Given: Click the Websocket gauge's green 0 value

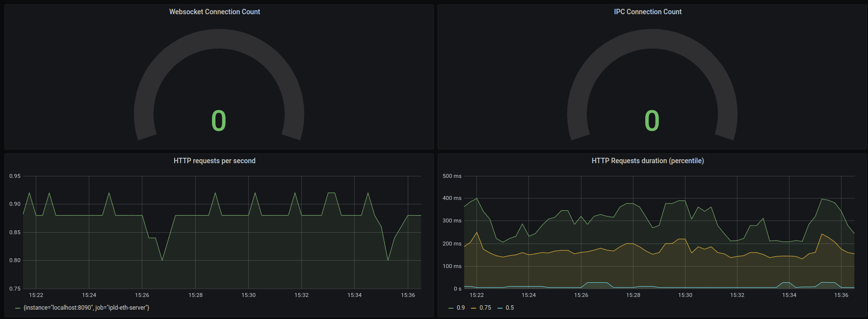Looking at the screenshot, I should coord(219,121).
